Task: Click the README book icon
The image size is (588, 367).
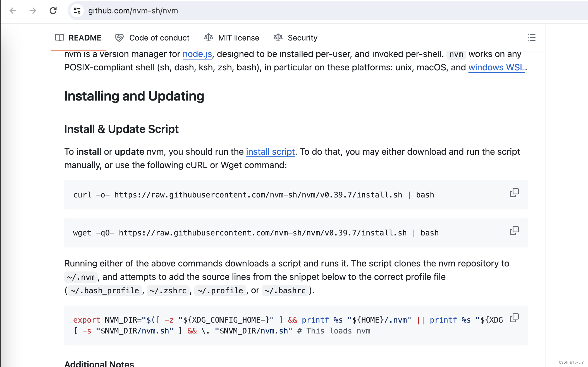Action: (60, 38)
